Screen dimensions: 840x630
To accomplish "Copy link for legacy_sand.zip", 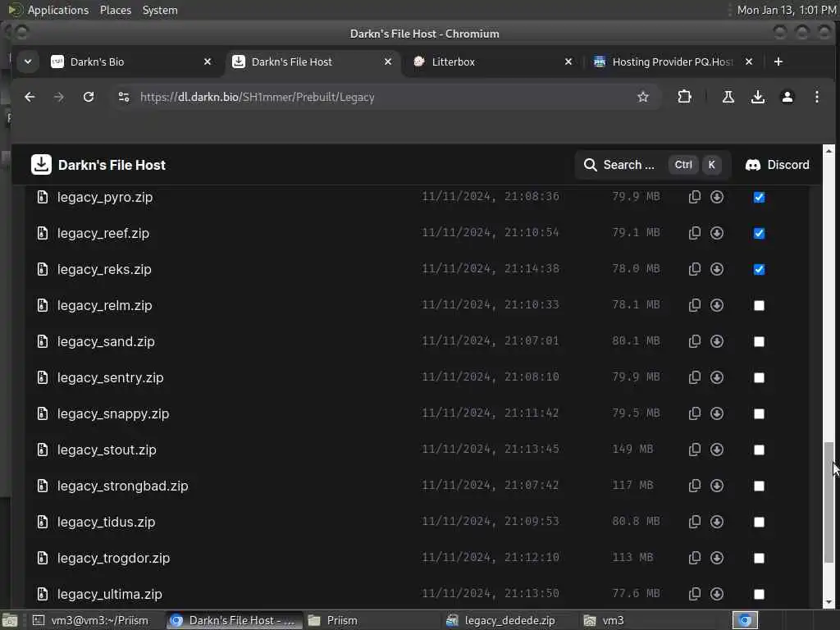I will pyautogui.click(x=694, y=341).
